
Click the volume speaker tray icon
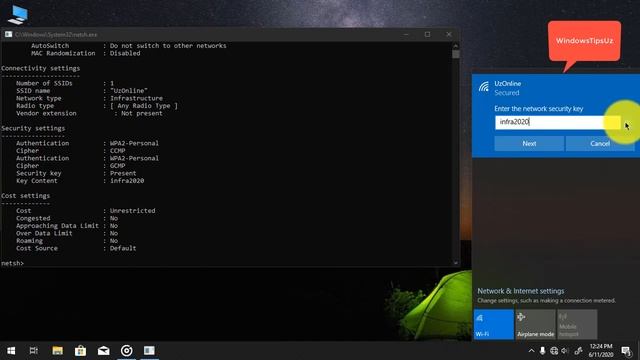[565, 351]
